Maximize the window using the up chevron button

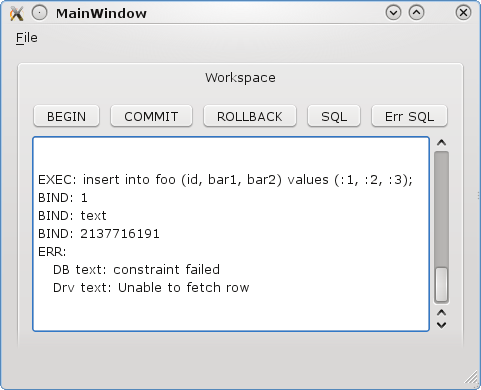point(416,13)
